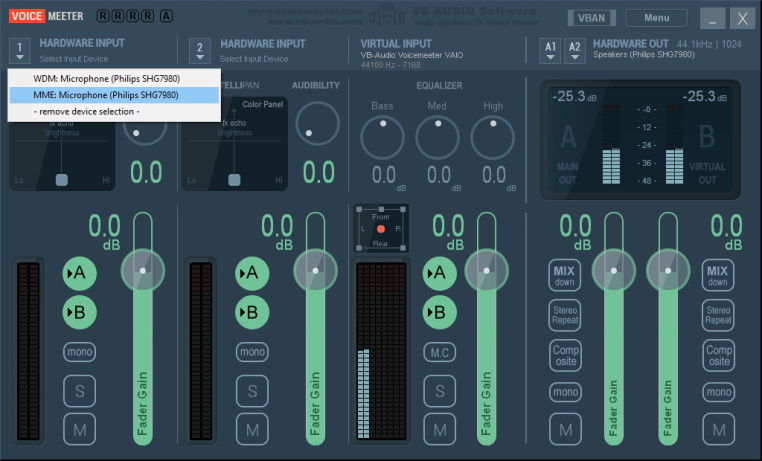This screenshot has height=461, width=762.
Task: Click bus A Fader Gain knob
Action: [x=614, y=271]
